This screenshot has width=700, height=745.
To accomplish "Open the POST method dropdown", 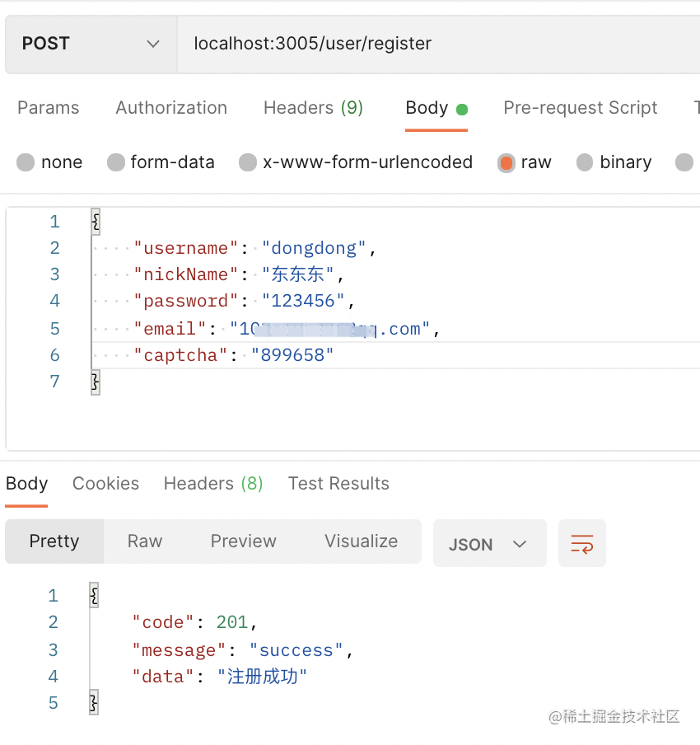I will click(x=91, y=44).
